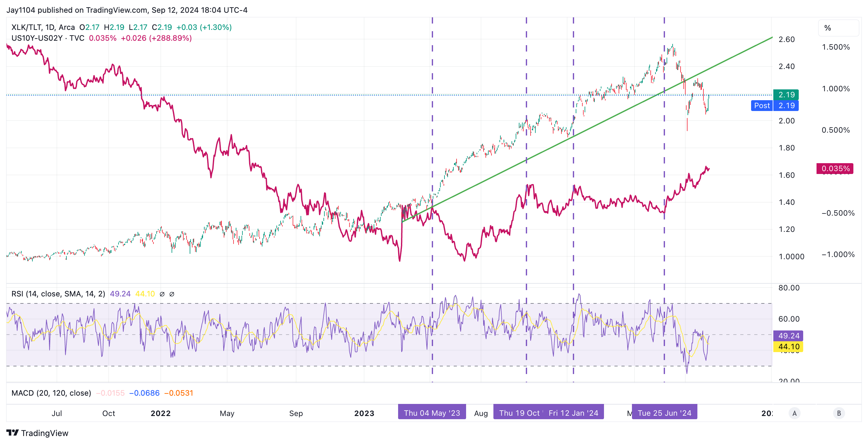Click the purple 49.24 RSI label
Viewport: 868px width, 444px height.
pyautogui.click(x=788, y=336)
